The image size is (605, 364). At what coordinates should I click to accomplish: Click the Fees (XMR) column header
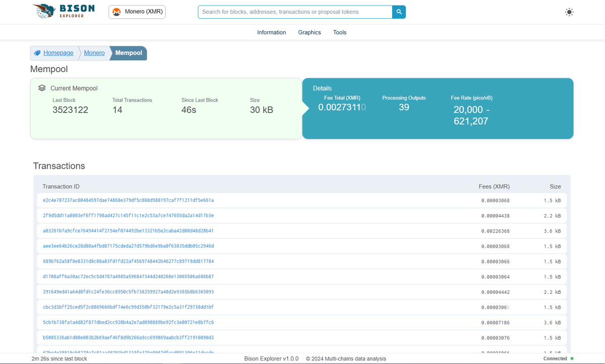point(494,187)
